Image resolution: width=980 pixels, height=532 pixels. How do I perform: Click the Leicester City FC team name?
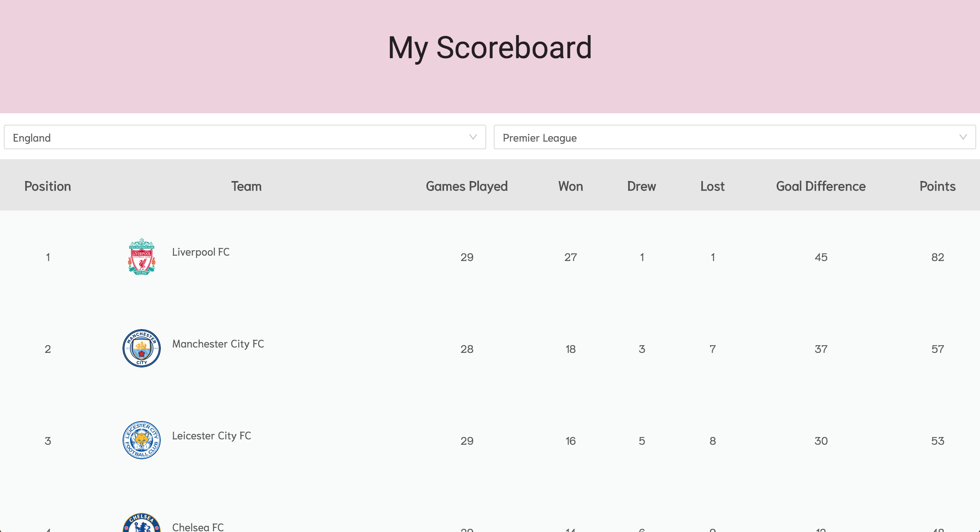[x=212, y=436]
